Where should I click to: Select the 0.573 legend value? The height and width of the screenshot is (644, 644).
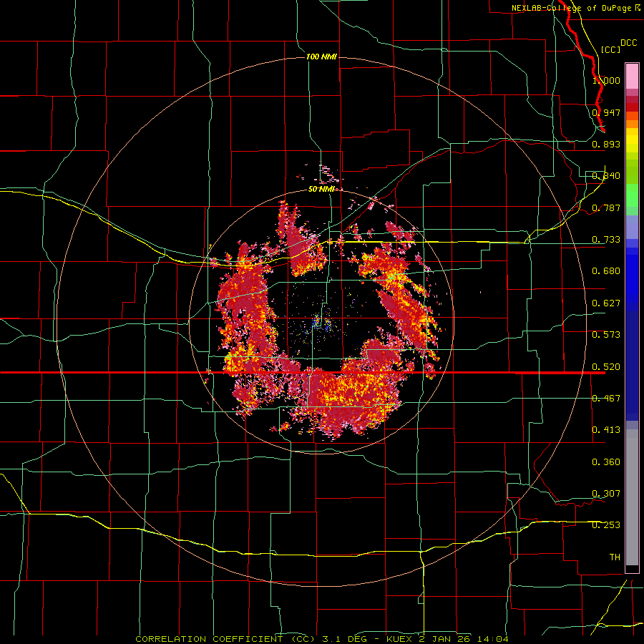pyautogui.click(x=606, y=335)
